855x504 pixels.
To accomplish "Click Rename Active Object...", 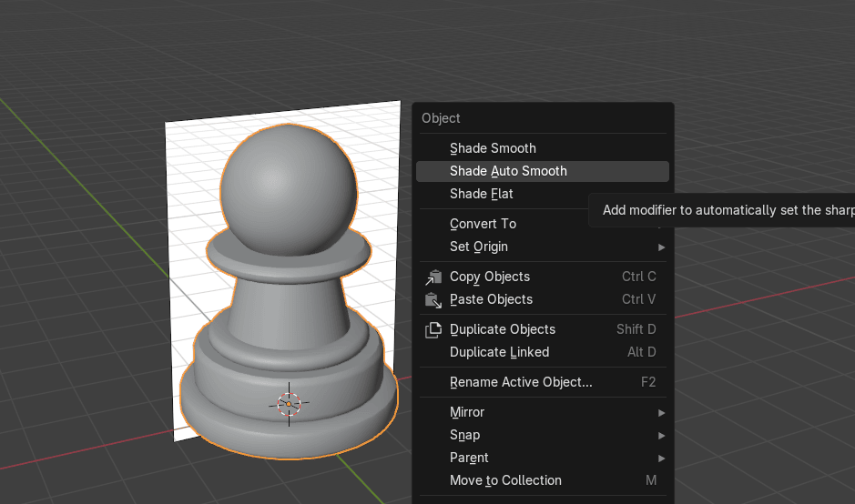I will point(521,382).
